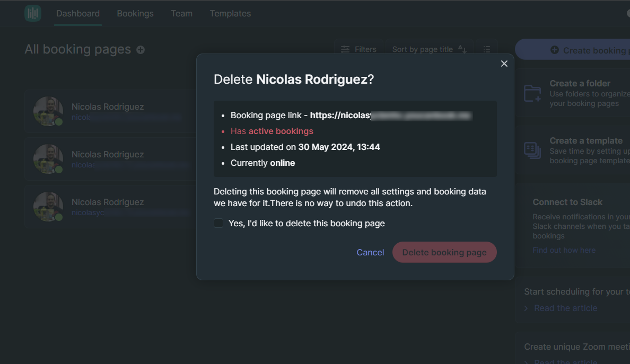Image resolution: width=630 pixels, height=364 pixels.
Task: Click the first Nicolas Rodriguez avatar thumbnail
Action: [48, 111]
